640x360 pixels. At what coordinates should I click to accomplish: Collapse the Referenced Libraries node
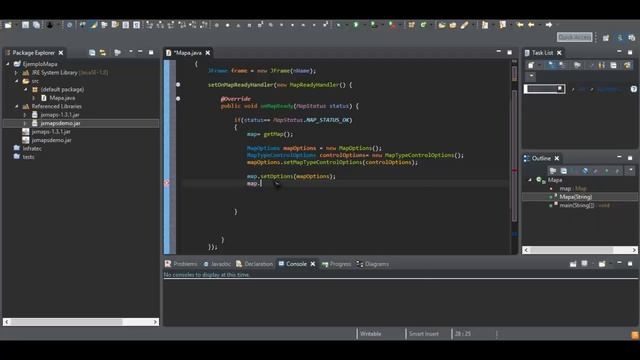(17, 106)
